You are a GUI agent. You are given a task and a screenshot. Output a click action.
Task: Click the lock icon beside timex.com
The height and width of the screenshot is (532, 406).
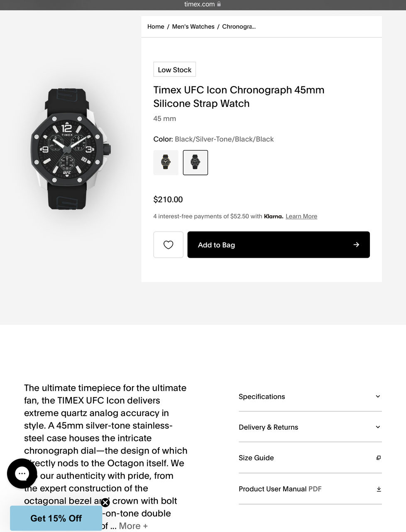(219, 4)
